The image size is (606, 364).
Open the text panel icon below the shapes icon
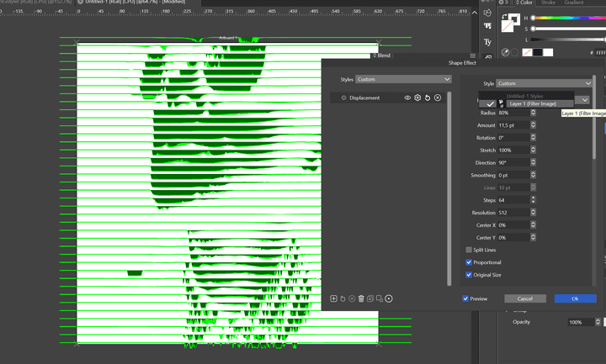click(487, 26)
